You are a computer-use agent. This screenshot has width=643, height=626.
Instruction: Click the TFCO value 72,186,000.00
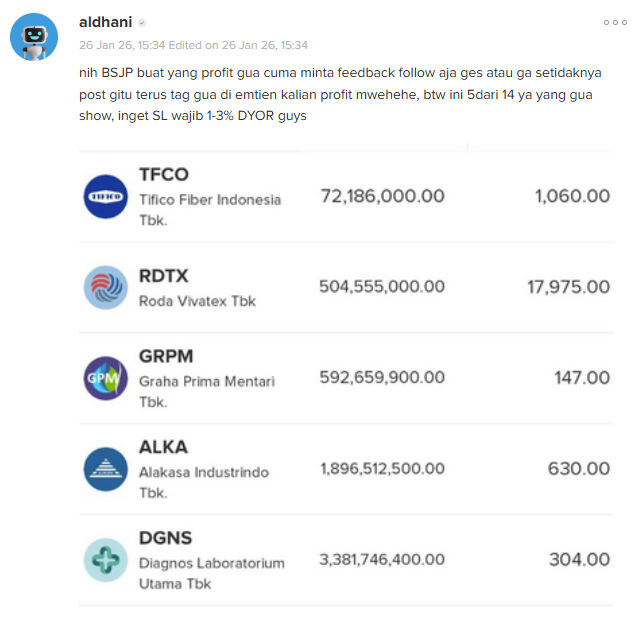(382, 196)
